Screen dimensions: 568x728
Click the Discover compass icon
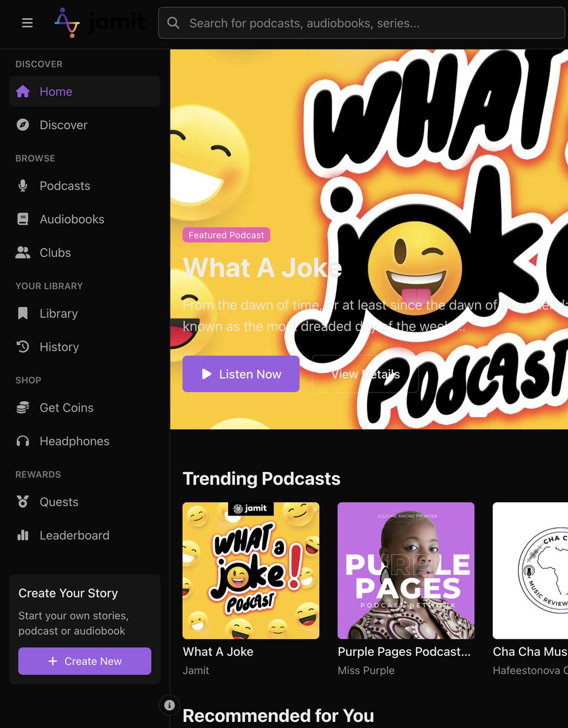tap(23, 125)
